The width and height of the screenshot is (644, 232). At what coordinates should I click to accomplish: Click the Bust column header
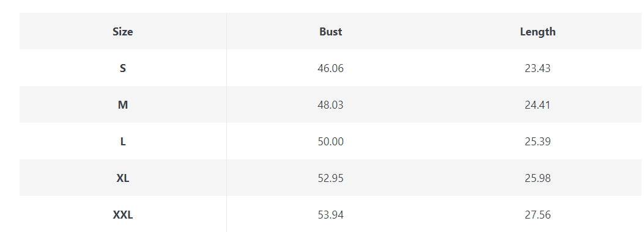331,32
